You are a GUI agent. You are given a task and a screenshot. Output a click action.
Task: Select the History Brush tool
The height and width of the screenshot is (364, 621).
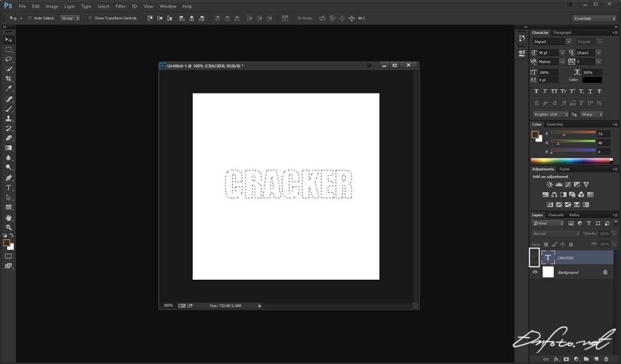pyautogui.click(x=9, y=128)
